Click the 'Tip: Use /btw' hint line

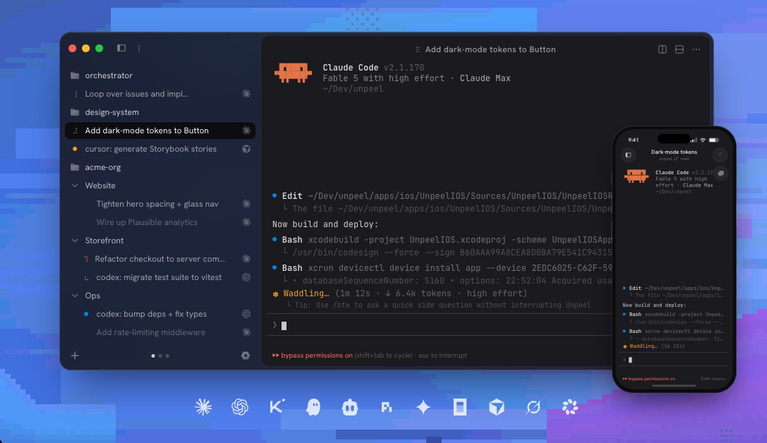point(441,305)
